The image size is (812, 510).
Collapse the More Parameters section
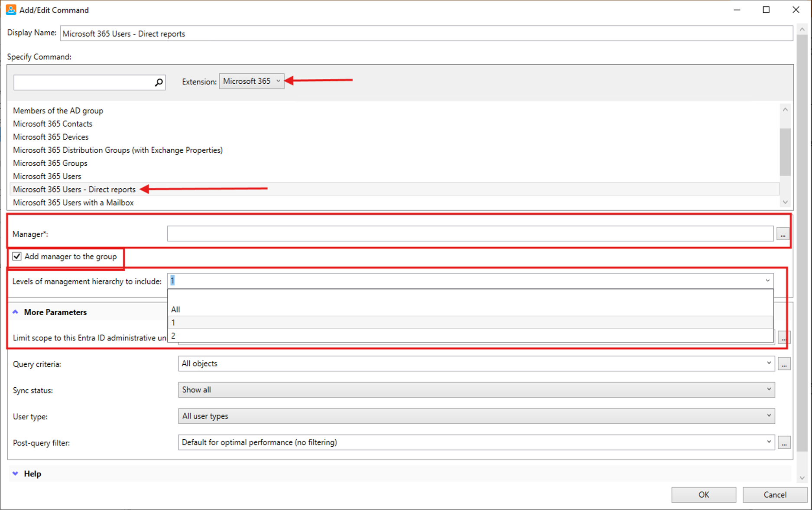(x=16, y=312)
